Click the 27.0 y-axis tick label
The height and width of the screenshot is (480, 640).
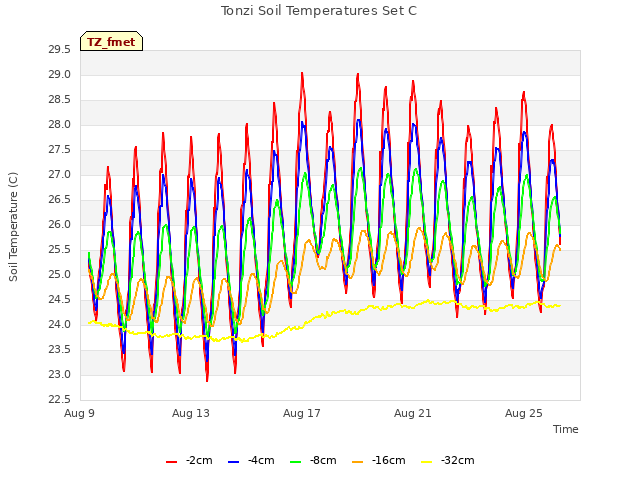tap(59, 175)
